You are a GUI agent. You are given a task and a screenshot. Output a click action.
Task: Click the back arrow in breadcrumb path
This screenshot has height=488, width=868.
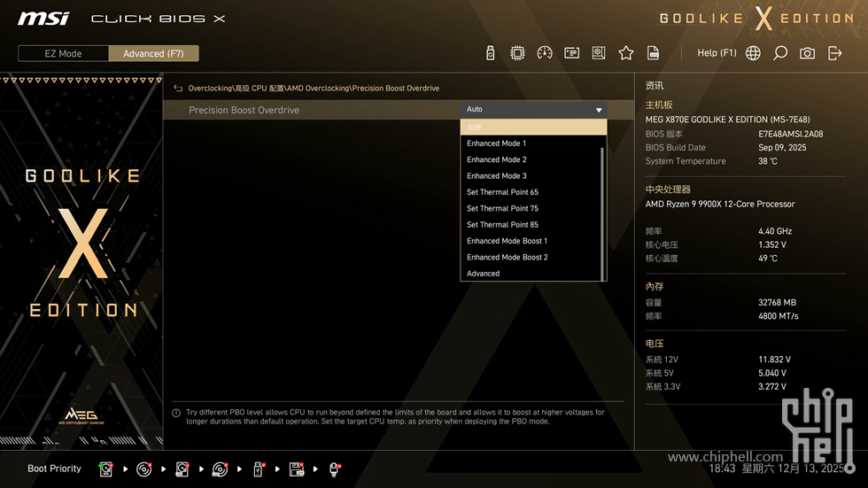(x=178, y=89)
